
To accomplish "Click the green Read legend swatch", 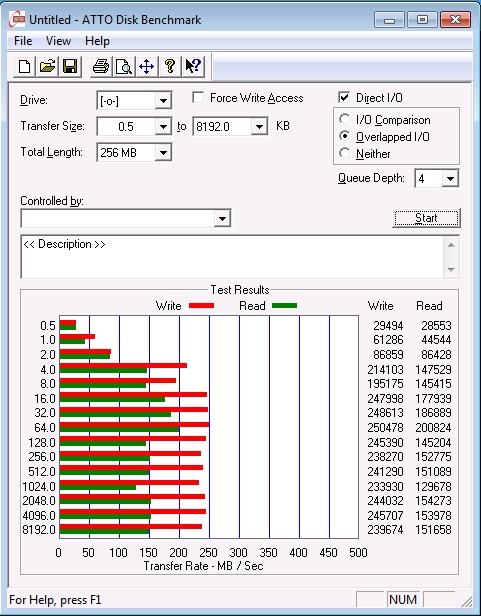I will 285,306.
